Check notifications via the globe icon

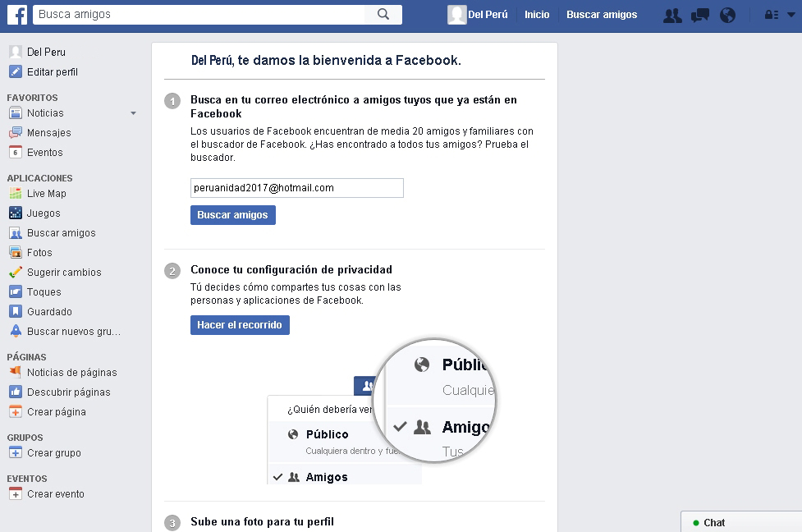727,14
